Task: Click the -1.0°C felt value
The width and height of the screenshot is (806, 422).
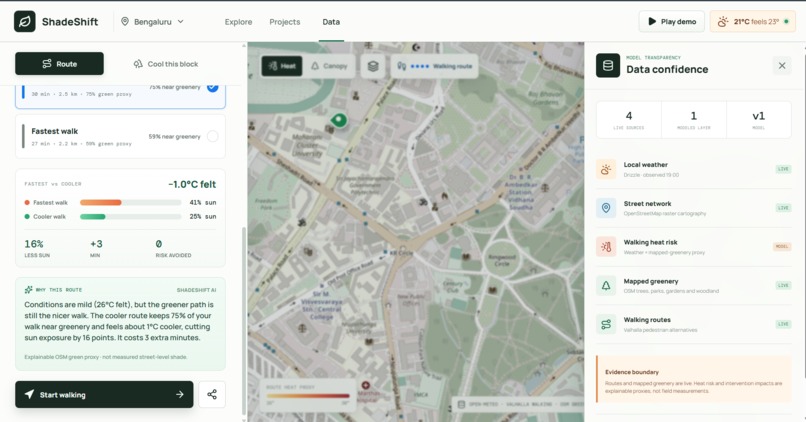Action: click(x=192, y=184)
